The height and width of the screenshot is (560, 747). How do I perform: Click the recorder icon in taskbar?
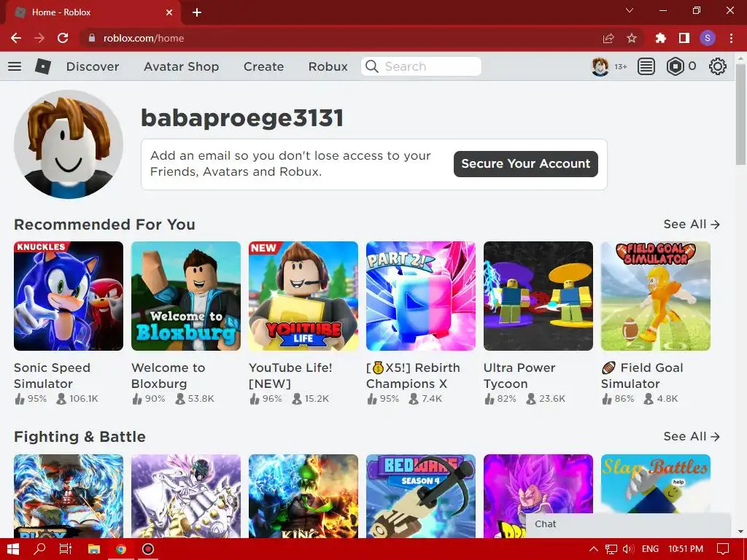point(148,549)
